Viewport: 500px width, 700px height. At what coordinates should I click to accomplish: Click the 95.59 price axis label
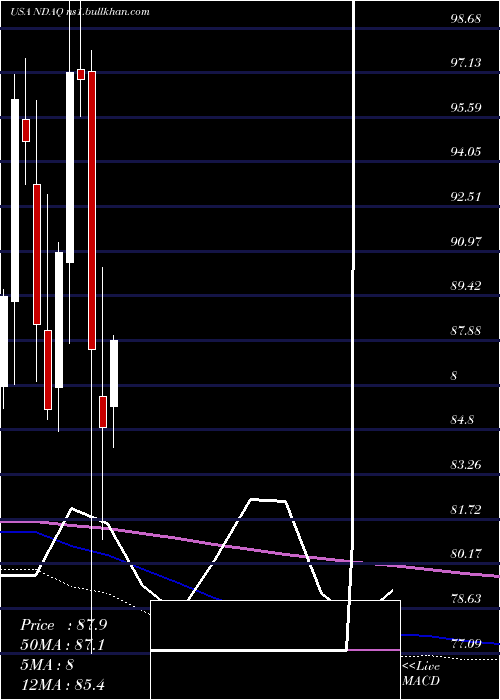[x=466, y=108]
